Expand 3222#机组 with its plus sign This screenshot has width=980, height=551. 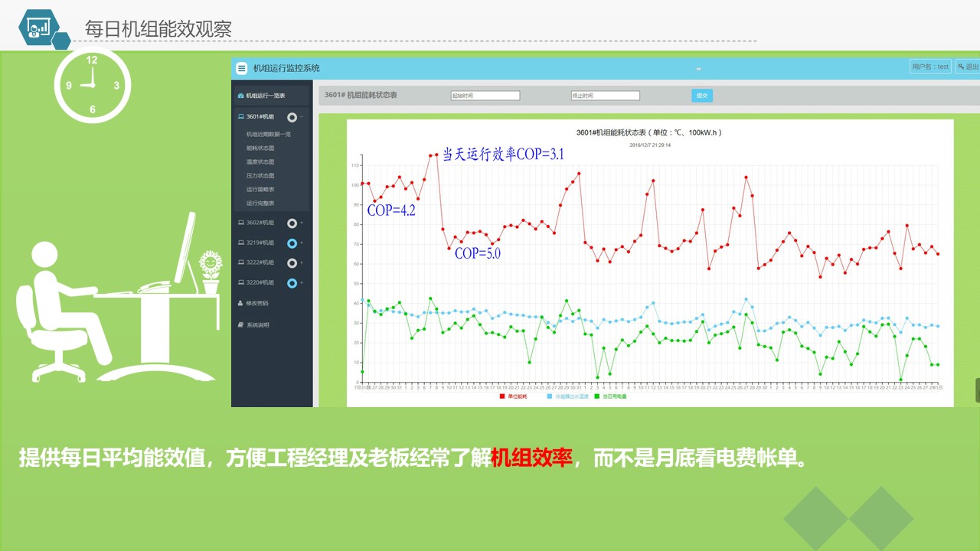pos(302,263)
